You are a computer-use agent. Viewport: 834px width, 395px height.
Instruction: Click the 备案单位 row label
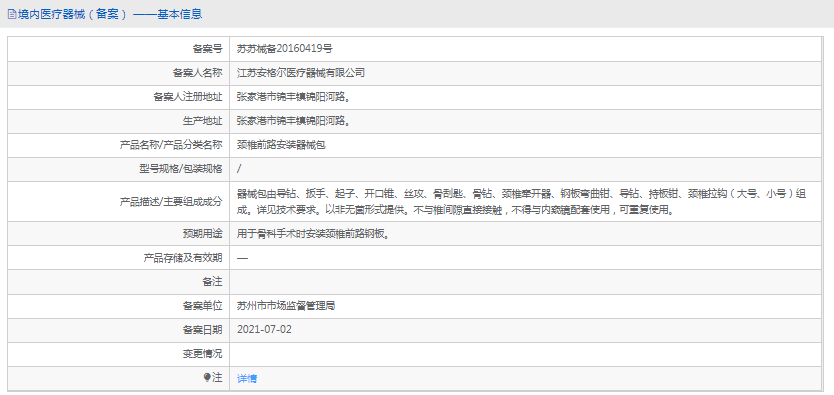203,306
